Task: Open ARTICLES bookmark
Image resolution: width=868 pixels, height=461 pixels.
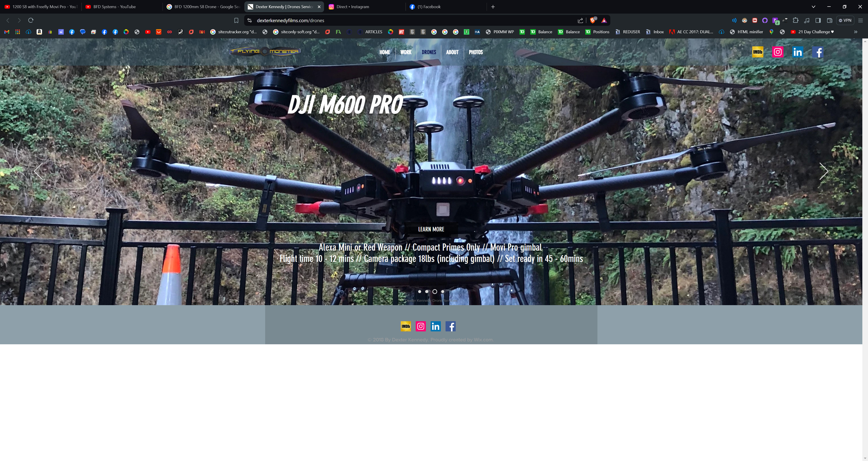Action: click(x=370, y=32)
